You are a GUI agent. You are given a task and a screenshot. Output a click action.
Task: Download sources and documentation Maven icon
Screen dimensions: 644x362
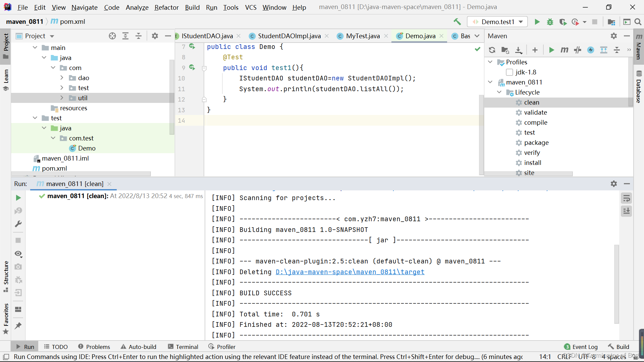pyautogui.click(x=519, y=50)
